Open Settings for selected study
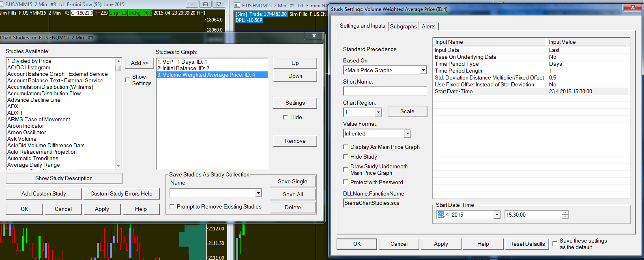 295,103
